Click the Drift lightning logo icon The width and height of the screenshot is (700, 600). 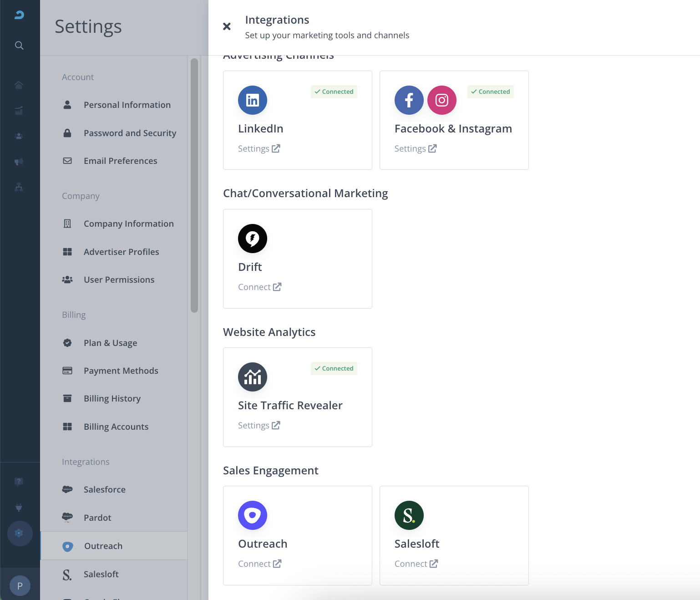253,239
